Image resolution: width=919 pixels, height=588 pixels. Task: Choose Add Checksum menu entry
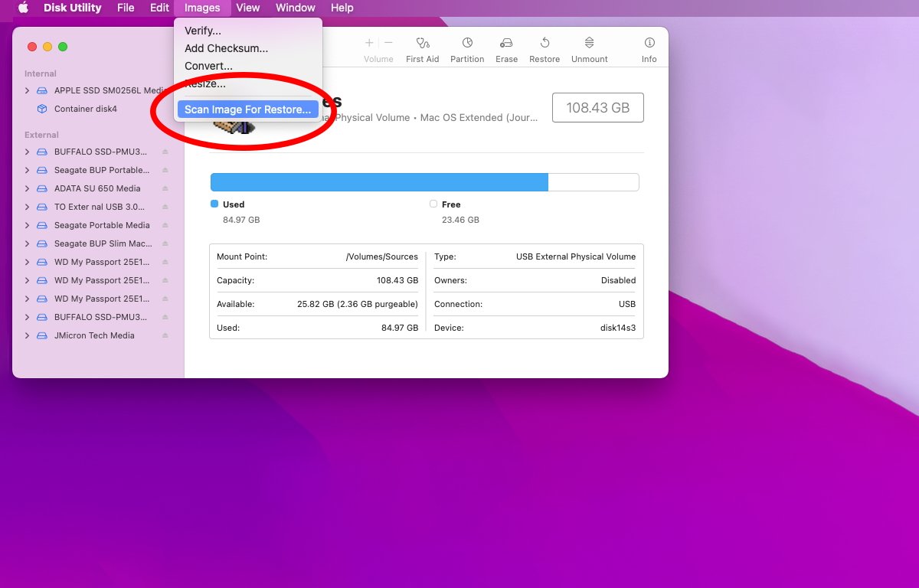(x=226, y=48)
